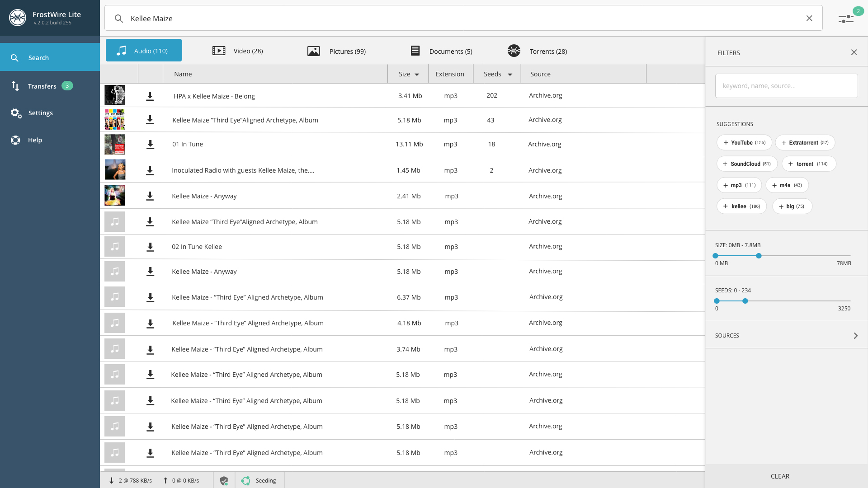The image size is (868, 488).
Task: Click the seeds slider minimum handle
Action: (x=717, y=301)
